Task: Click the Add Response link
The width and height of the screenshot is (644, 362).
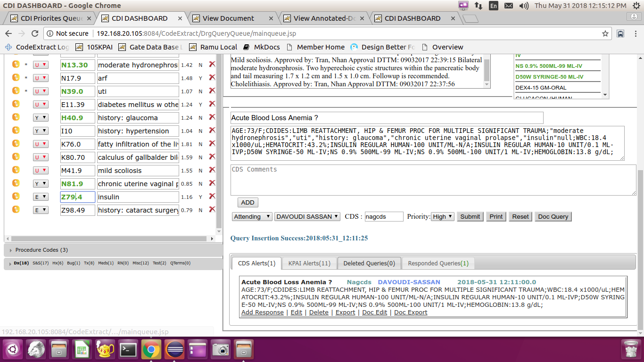Action: [262, 312]
